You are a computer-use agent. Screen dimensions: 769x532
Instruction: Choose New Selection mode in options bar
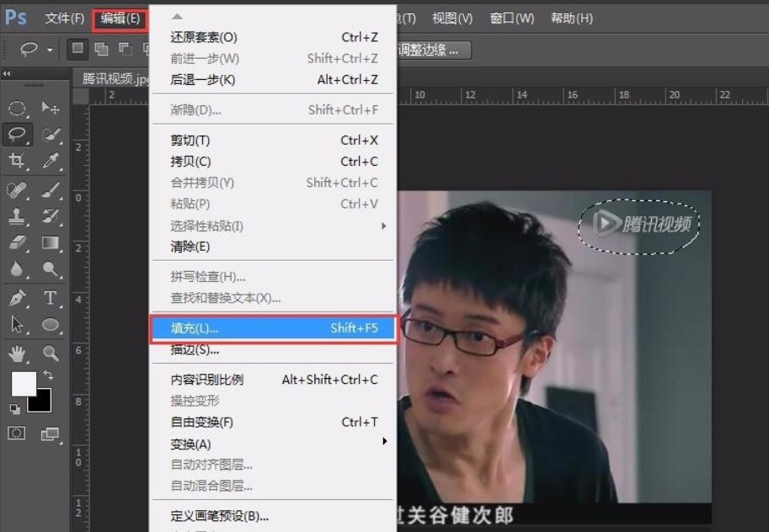pos(77,49)
